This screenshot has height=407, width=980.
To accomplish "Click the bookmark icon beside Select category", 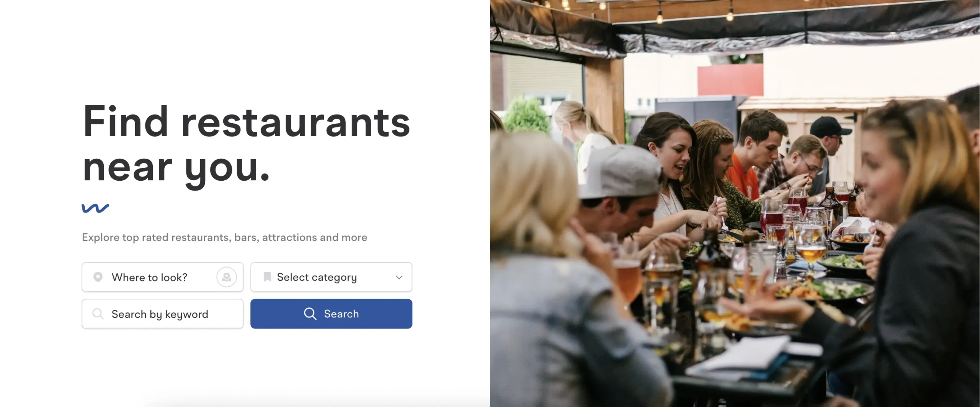I will (x=267, y=277).
